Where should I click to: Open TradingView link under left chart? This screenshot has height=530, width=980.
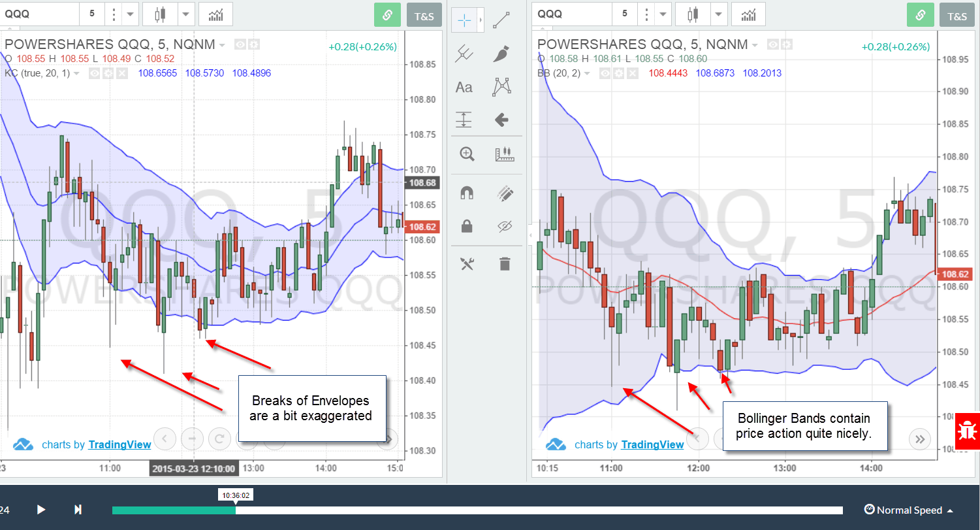coord(119,444)
